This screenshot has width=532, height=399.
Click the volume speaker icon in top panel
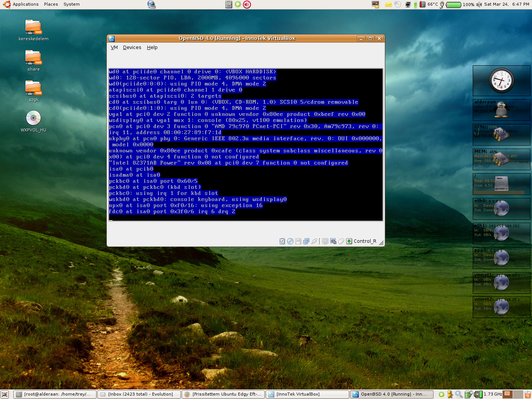click(x=479, y=5)
